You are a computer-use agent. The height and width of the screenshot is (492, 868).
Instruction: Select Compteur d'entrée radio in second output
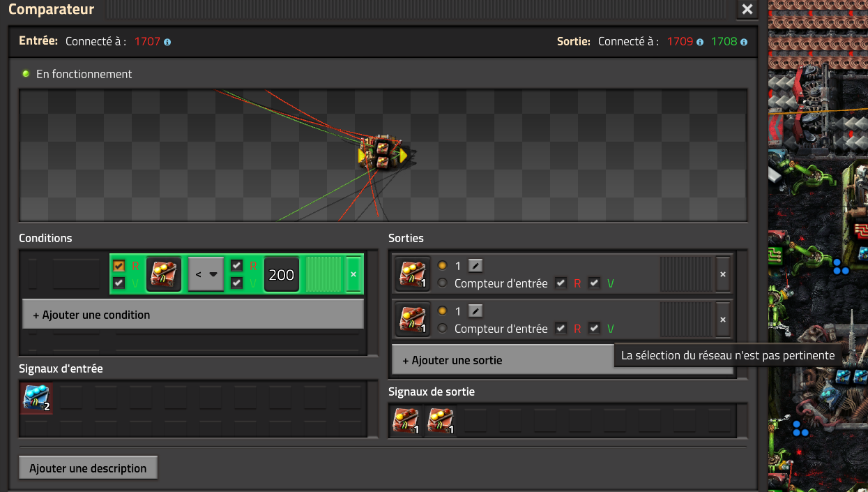(442, 329)
